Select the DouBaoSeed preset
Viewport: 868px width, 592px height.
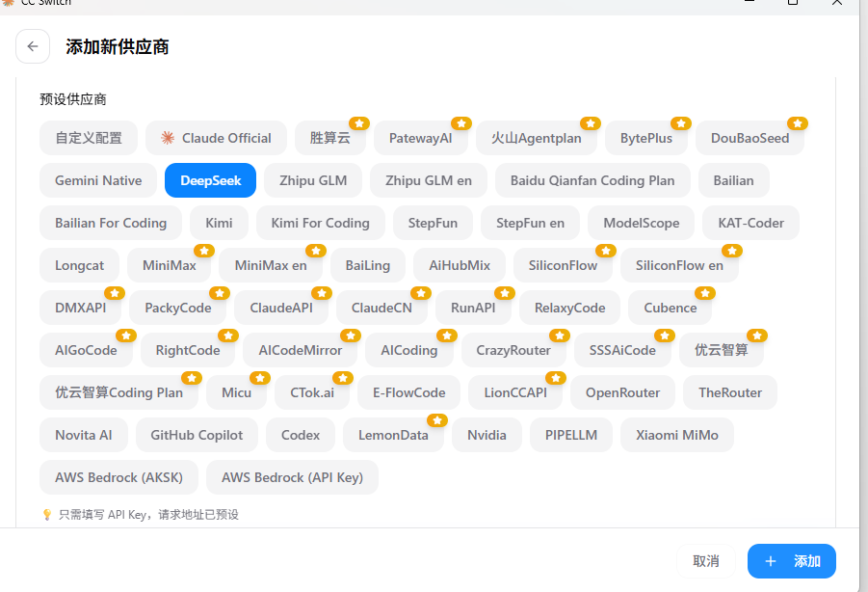tap(750, 138)
